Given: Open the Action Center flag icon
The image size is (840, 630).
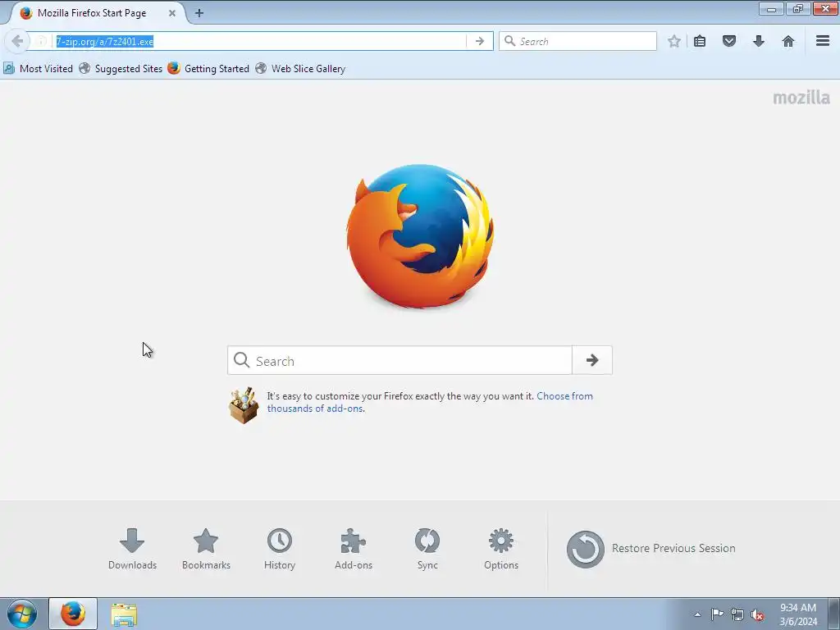Looking at the screenshot, I should 717,614.
